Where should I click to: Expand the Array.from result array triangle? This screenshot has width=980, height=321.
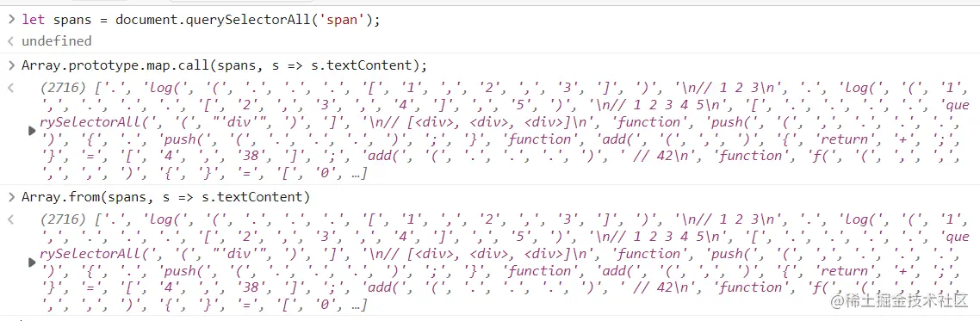[x=31, y=262]
